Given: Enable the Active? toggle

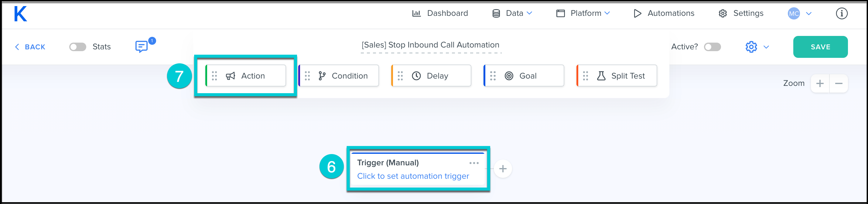Looking at the screenshot, I should (x=712, y=47).
